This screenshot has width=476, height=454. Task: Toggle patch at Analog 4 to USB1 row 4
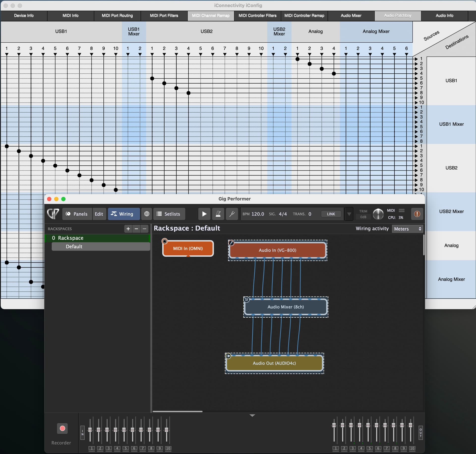pos(334,74)
